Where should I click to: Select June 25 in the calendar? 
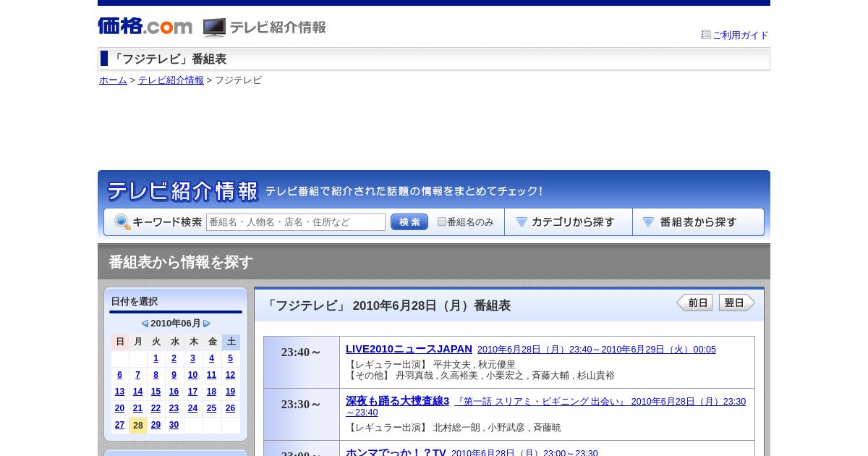pos(211,408)
